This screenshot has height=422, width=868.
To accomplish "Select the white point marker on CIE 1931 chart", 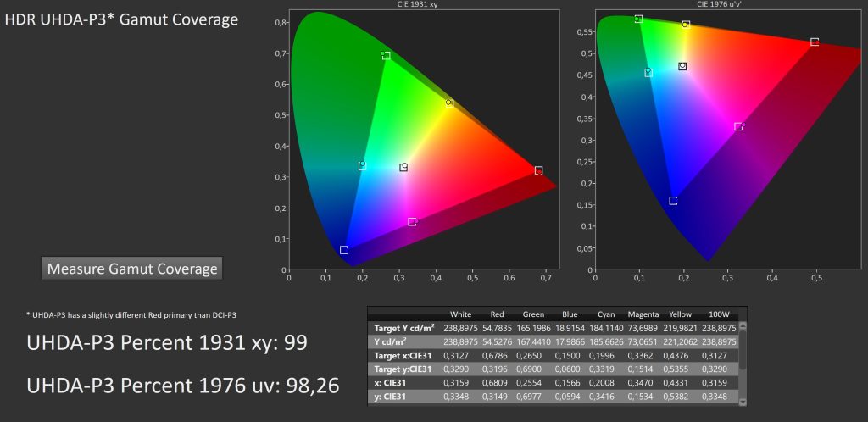I will [403, 167].
